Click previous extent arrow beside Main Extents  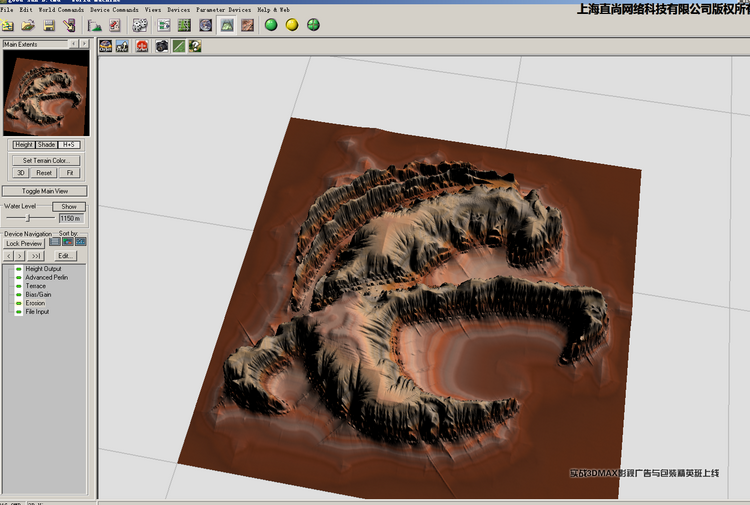click(x=74, y=44)
